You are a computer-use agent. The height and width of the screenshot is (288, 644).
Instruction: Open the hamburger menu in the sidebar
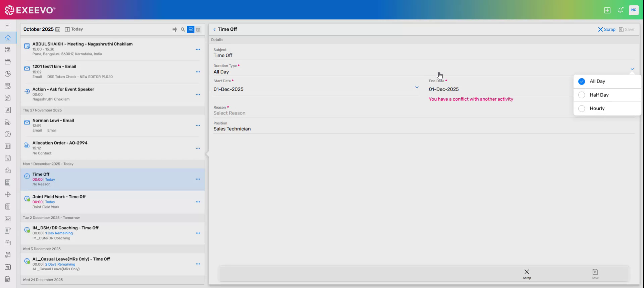click(8, 26)
